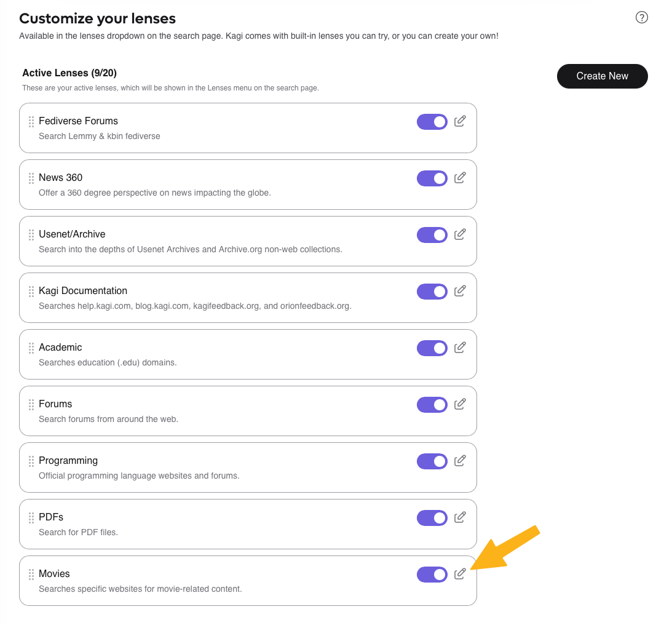Disable the Fediverse Forums lens toggle
Screen dimensions: 672x625
[x=432, y=122]
